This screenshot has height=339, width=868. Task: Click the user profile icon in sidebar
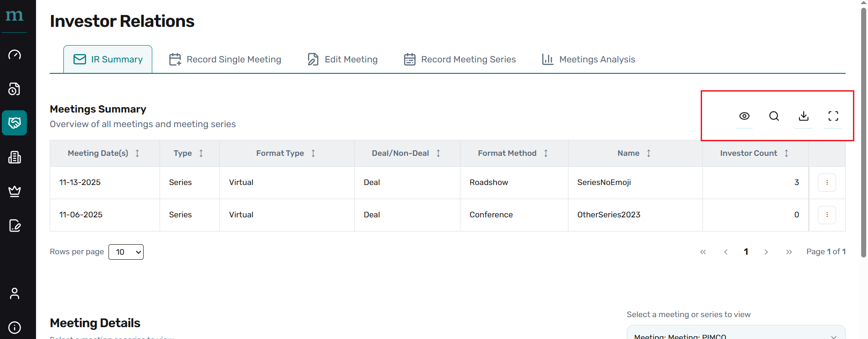pos(15,293)
